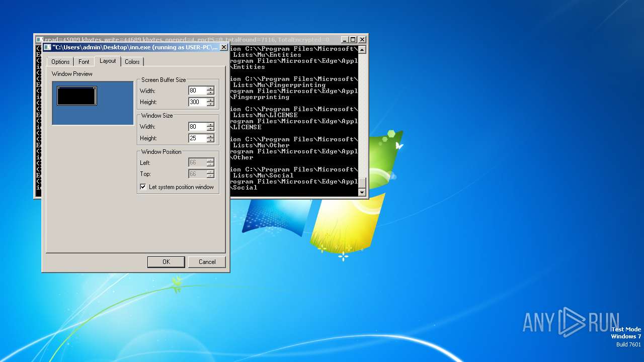
Task: Maximize the console window
Action: tap(353, 39)
